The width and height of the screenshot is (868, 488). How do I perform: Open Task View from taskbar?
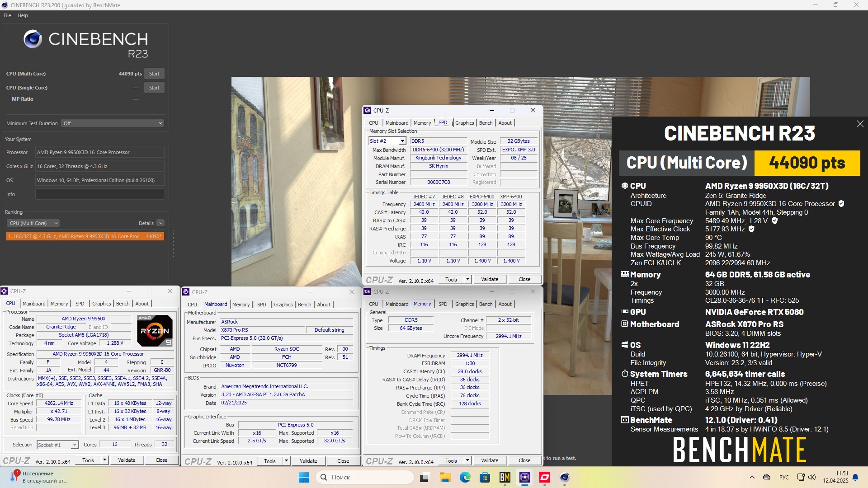[424, 477]
